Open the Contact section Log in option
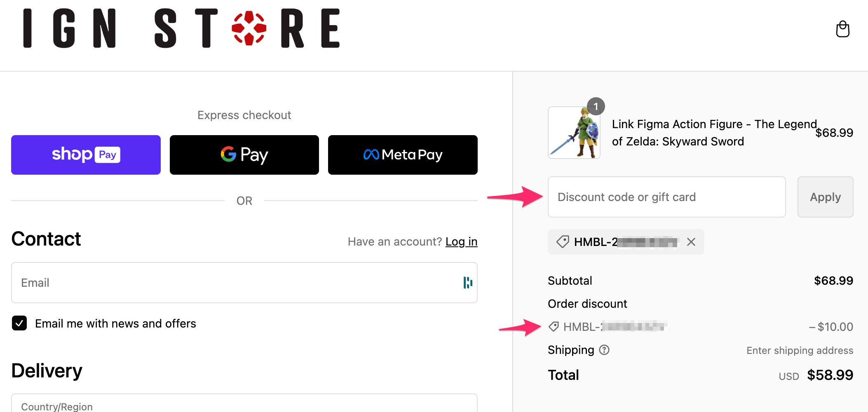This screenshot has height=412, width=868. click(461, 241)
